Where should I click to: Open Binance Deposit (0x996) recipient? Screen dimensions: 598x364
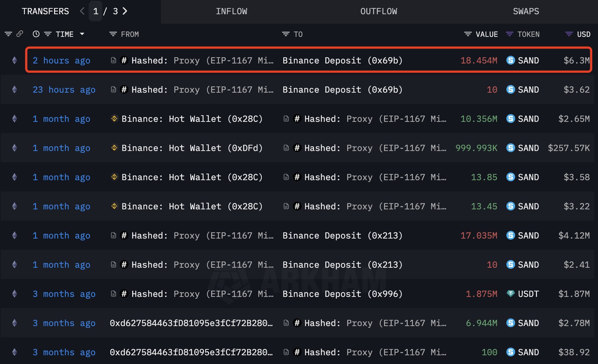342,294
